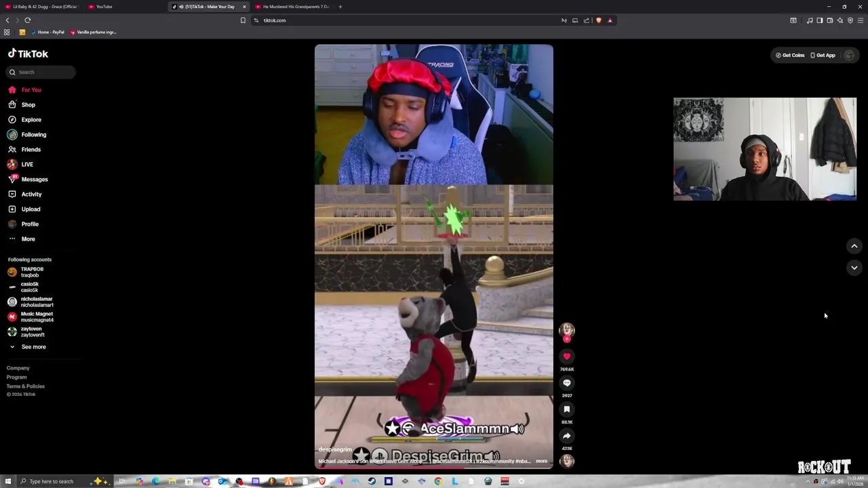This screenshot has height=488, width=868.
Task: Open the Upload page
Action: (x=24, y=209)
